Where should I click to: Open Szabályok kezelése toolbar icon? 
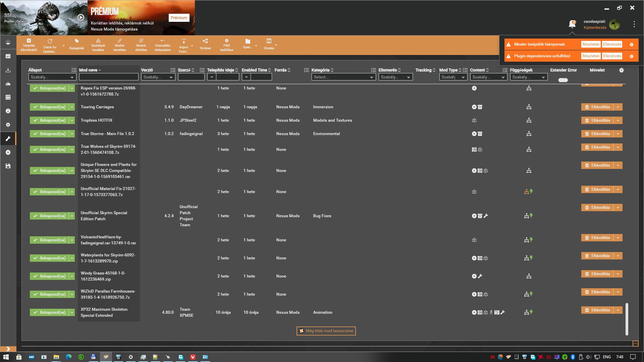[x=98, y=45]
